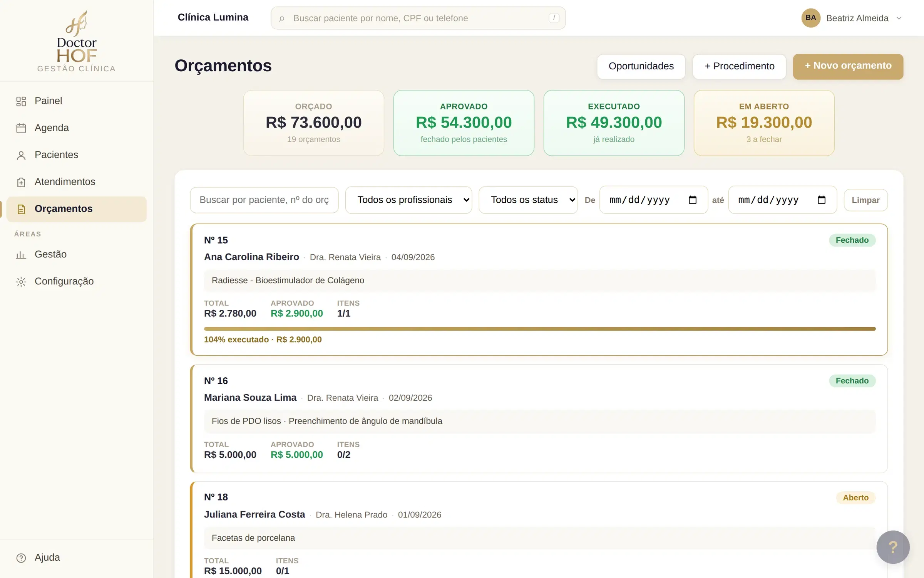Viewport: 924px width, 578px height.
Task: Click the Em Aberto R$ 19.300,00 card
Action: coord(764,123)
